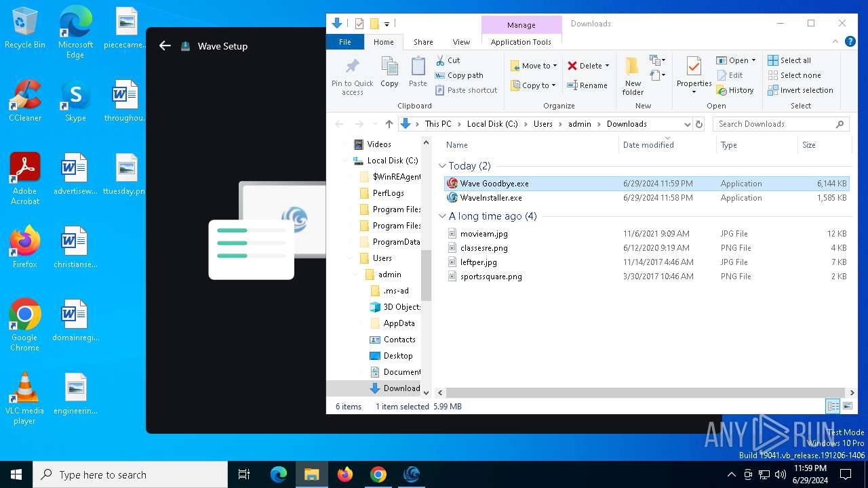868x488 pixels.
Task: Open Skype desktop shortcut
Action: pyautogui.click(x=75, y=102)
